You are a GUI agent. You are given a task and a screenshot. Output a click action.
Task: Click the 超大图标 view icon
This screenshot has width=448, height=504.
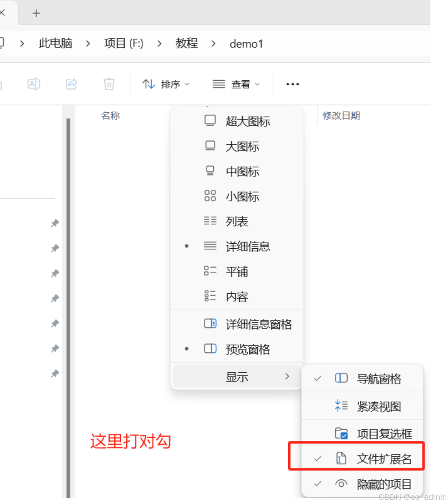click(x=210, y=121)
